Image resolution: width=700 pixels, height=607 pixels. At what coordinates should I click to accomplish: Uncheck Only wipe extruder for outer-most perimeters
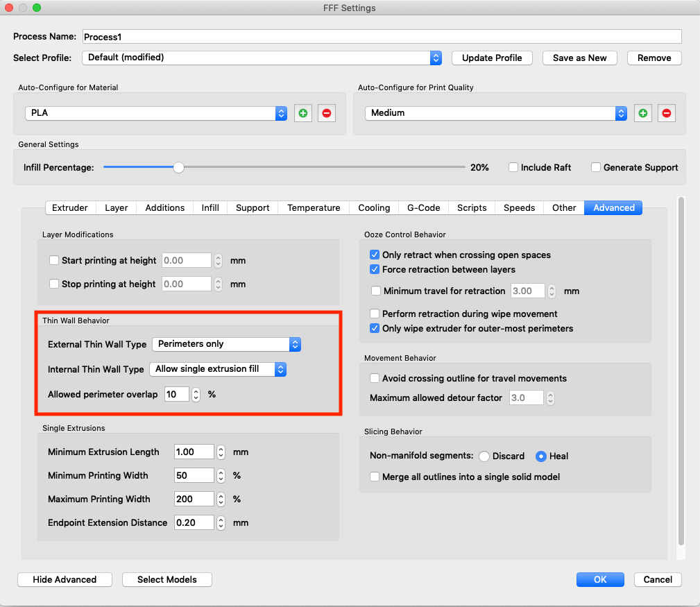click(x=375, y=329)
